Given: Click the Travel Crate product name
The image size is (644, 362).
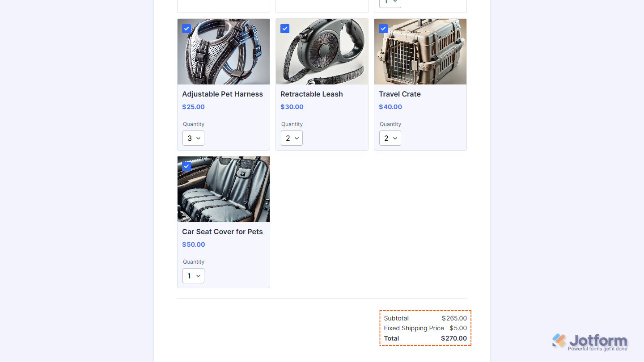Looking at the screenshot, I should (400, 94).
